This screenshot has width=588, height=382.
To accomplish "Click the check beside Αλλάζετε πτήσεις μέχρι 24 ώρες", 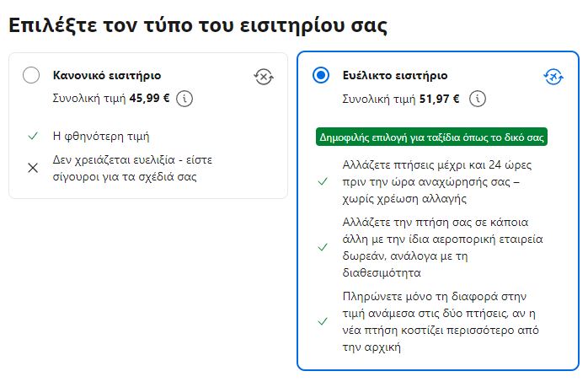I will [x=323, y=182].
